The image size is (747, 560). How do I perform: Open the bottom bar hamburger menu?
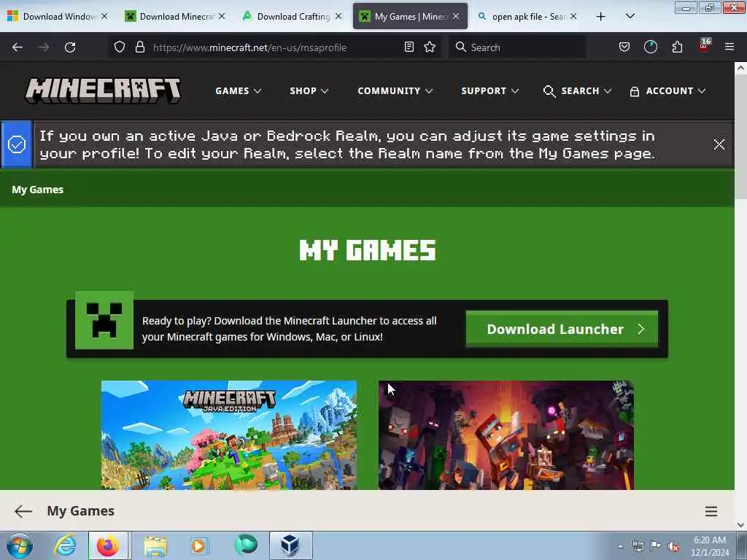(711, 511)
